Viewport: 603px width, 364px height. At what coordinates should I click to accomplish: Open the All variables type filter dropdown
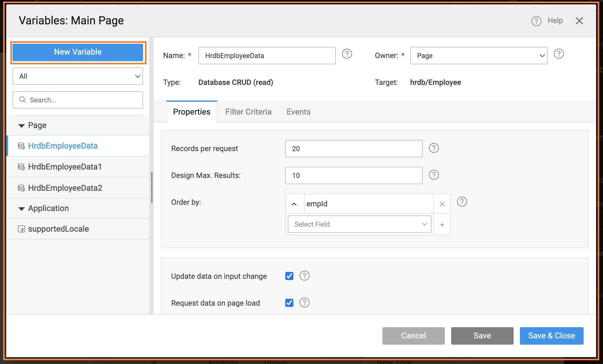click(78, 76)
